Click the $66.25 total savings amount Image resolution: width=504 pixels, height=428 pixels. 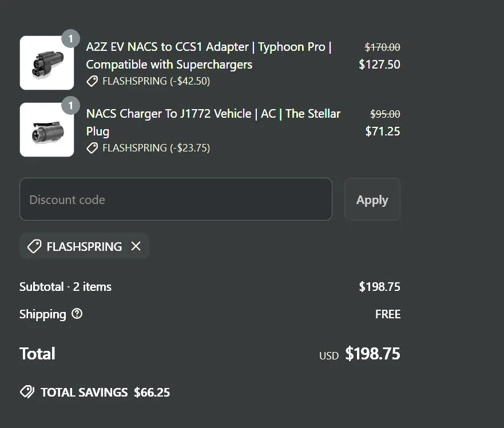(152, 393)
